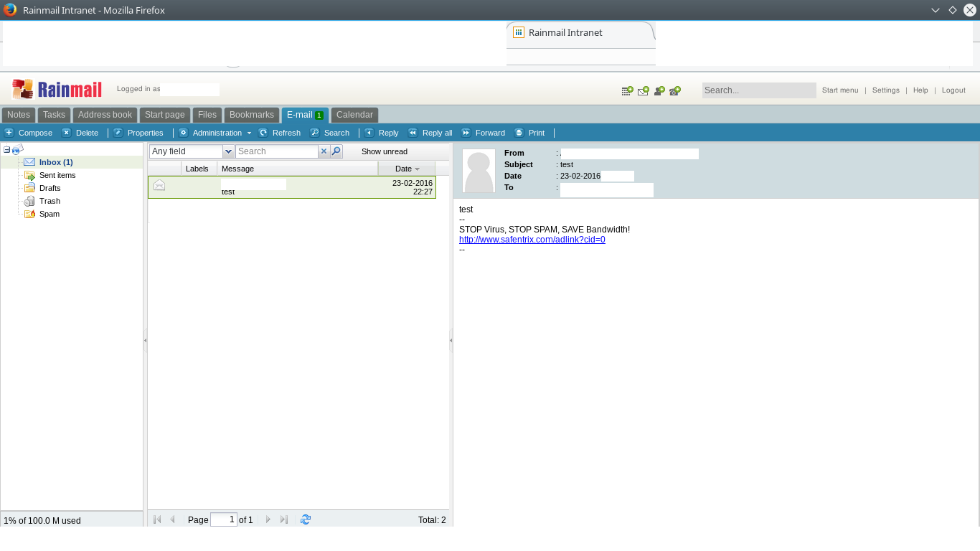Click the Labels column header
This screenshot has height=551, width=980.
click(199, 169)
